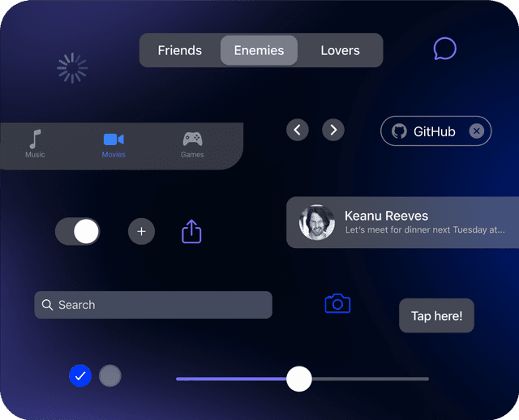Viewport: 519px width, 420px height.
Task: Open the Music tab
Action: (x=35, y=144)
